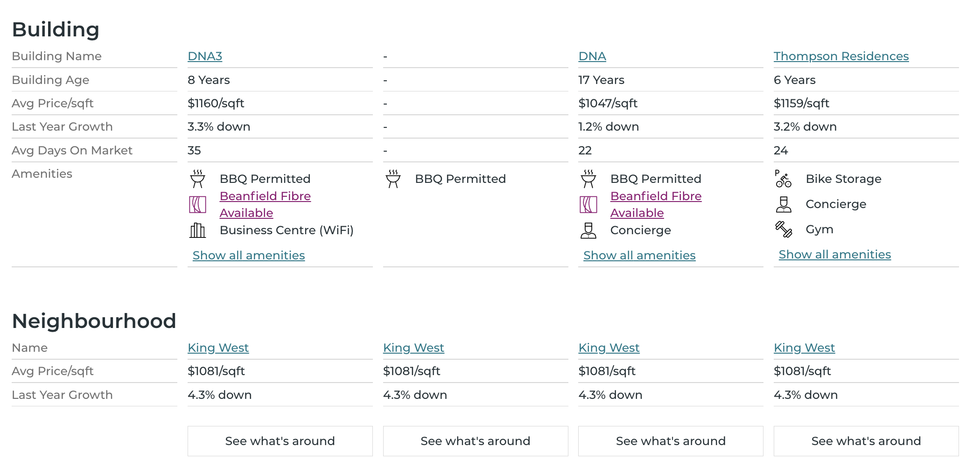Viewport: 980px width, 474px height.
Task: Click the Concierge icon under DNA building
Action: pyautogui.click(x=588, y=230)
